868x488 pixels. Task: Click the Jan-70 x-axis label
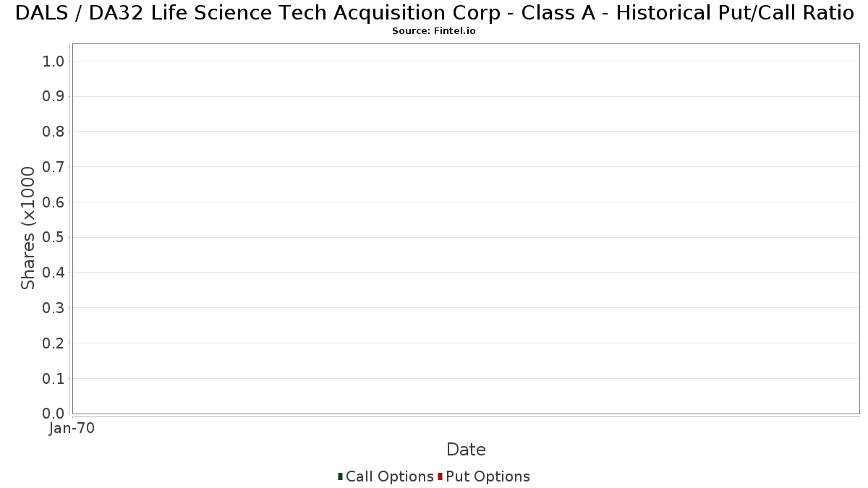pyautogui.click(x=72, y=429)
